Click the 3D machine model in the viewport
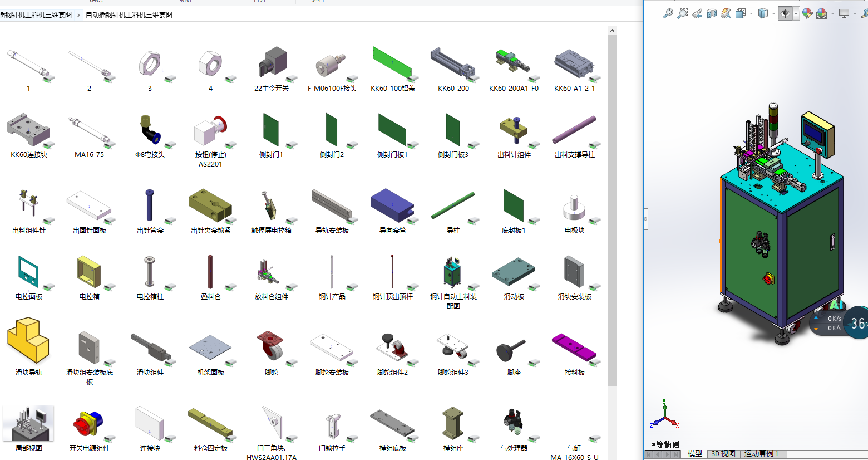Image resolution: width=868 pixels, height=460 pixels. pyautogui.click(x=782, y=223)
